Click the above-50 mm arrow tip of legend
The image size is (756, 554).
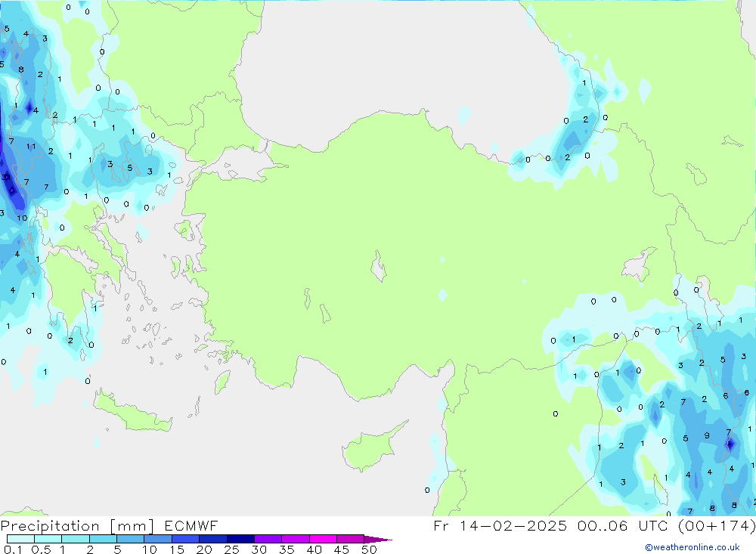click(378, 540)
